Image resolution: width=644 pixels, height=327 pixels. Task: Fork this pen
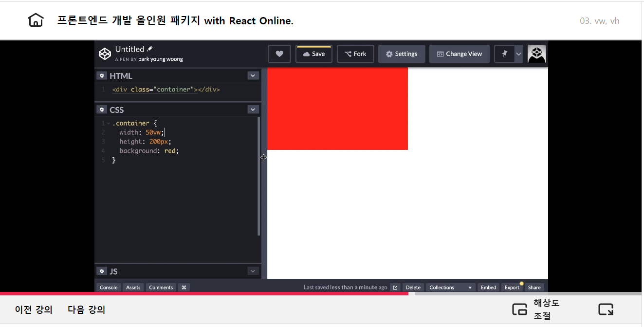pos(355,54)
